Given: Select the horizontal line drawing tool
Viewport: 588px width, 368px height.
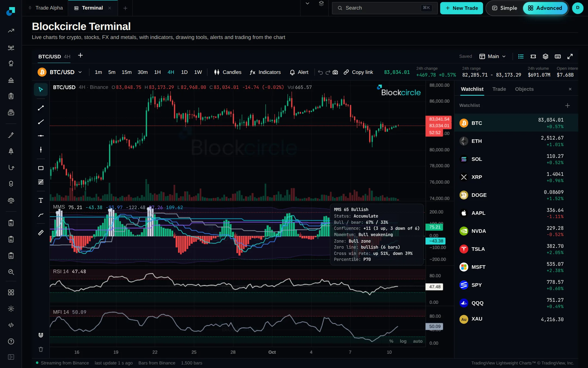Looking at the screenshot, I should point(41,136).
